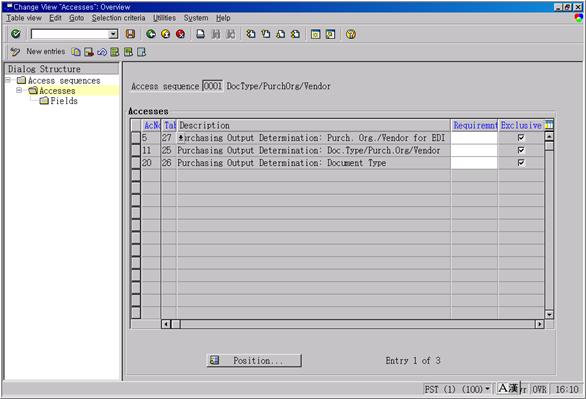Click table number 25 cell

coord(167,150)
